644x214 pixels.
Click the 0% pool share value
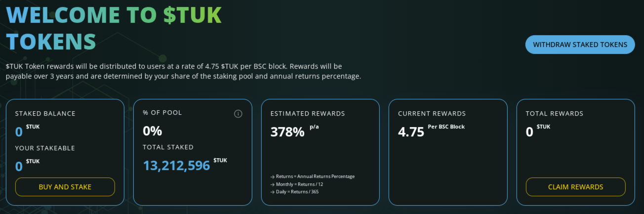pos(153,131)
